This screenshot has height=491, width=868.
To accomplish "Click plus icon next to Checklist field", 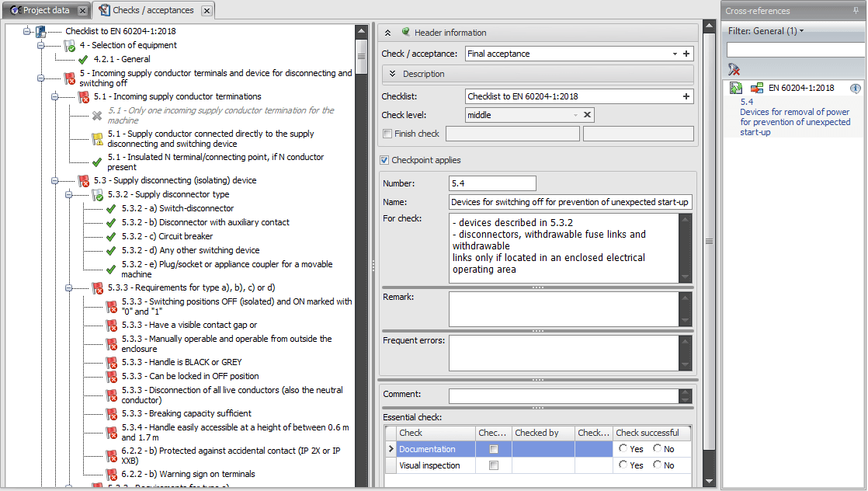I will tap(686, 96).
